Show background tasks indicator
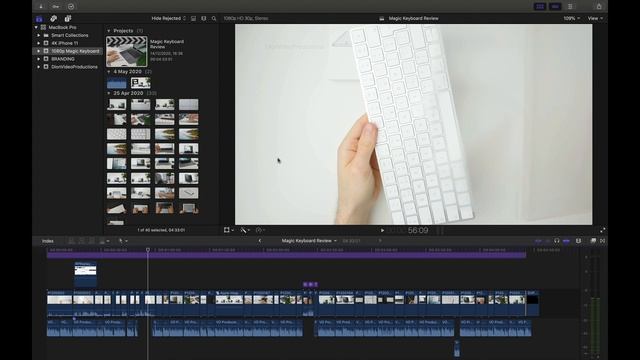The height and width of the screenshot is (360, 640). [x=71, y=7]
